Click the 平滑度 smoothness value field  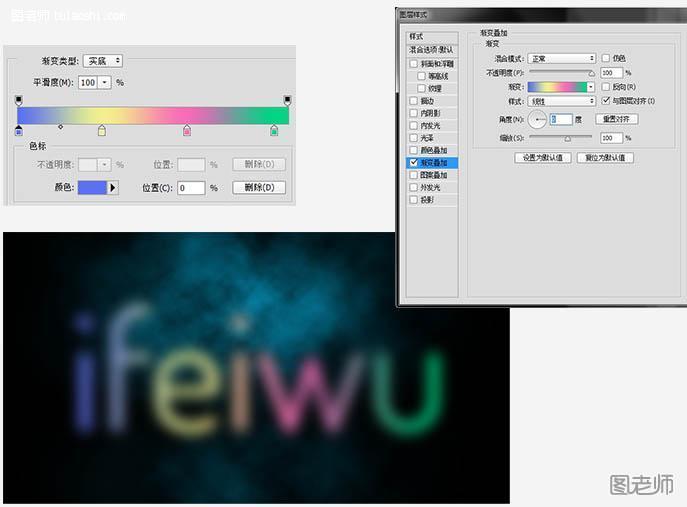coord(89,82)
